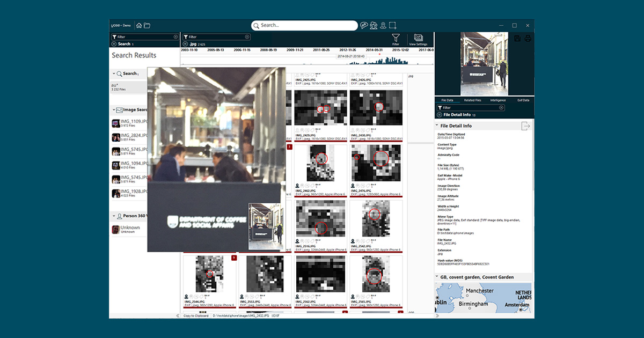Open the Intelligence tab
The image size is (644, 338).
(497, 100)
